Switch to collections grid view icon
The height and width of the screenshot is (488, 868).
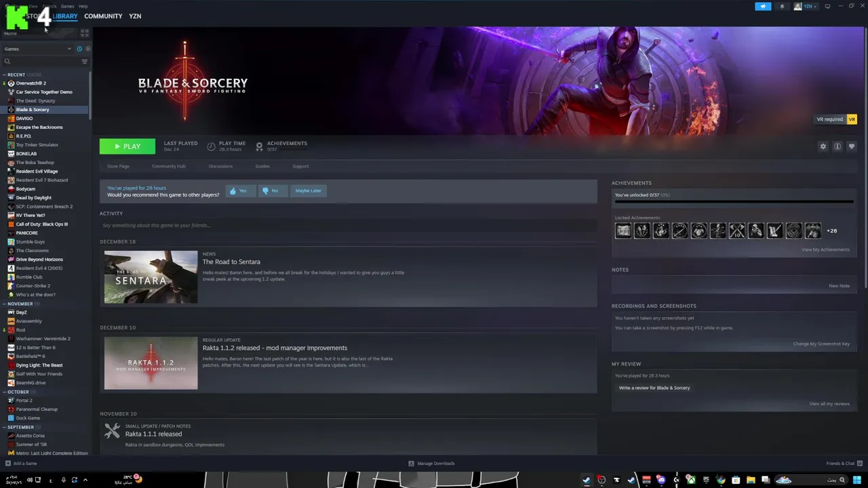click(85, 33)
